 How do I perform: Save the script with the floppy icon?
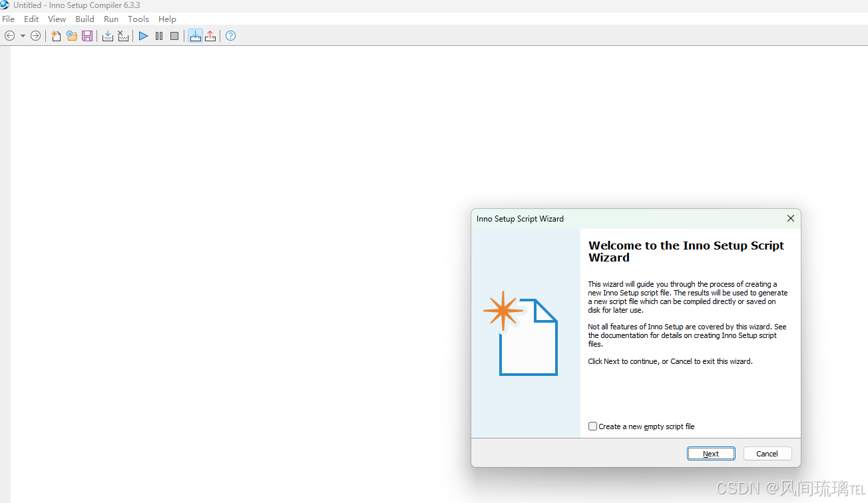pos(87,36)
